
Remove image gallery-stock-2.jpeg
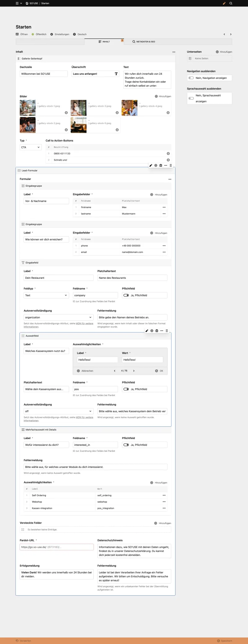(66, 130)
